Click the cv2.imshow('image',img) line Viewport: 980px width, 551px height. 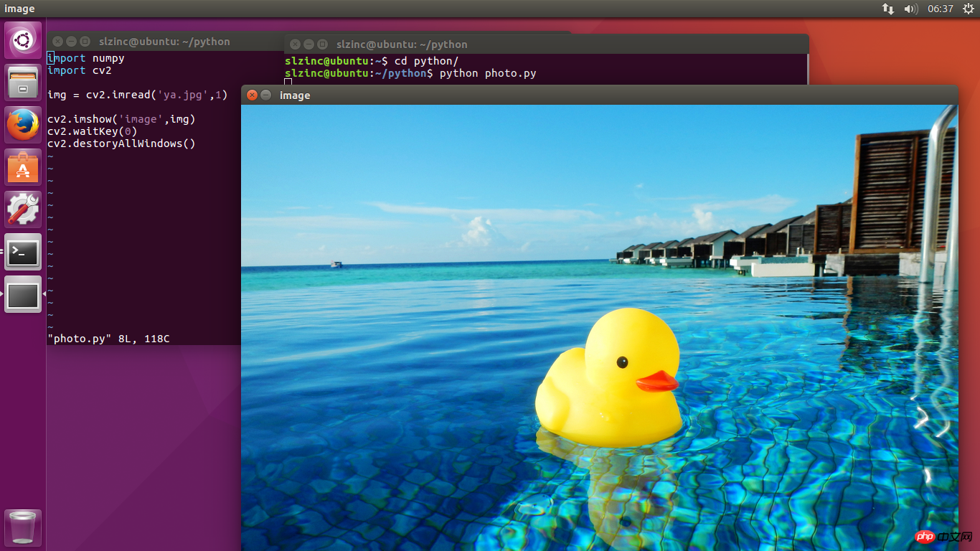pos(121,119)
